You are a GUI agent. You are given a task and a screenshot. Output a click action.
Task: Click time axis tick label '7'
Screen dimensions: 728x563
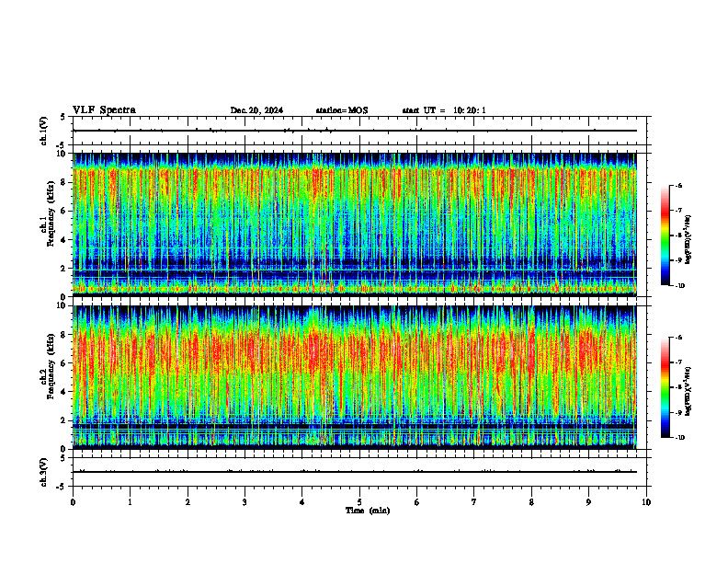[474, 502]
